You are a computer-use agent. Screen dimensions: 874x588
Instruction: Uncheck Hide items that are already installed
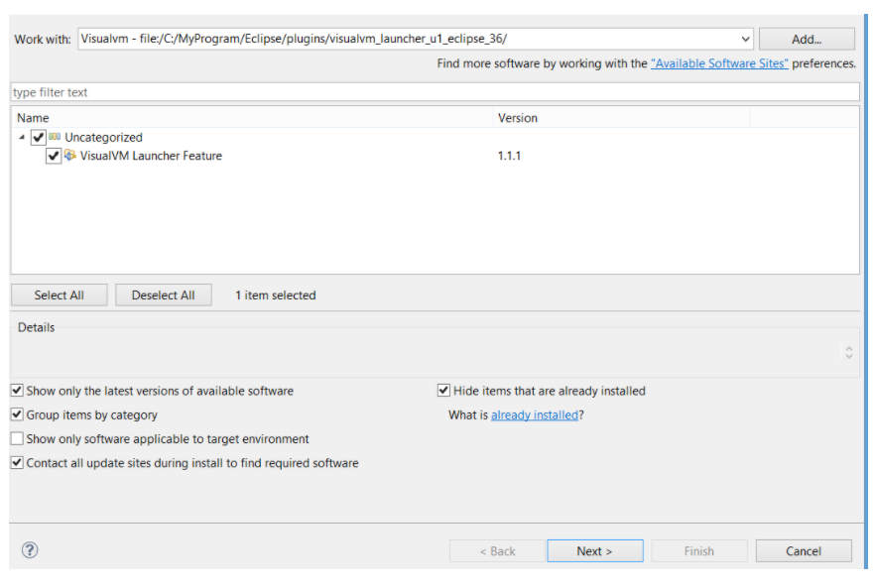(443, 391)
